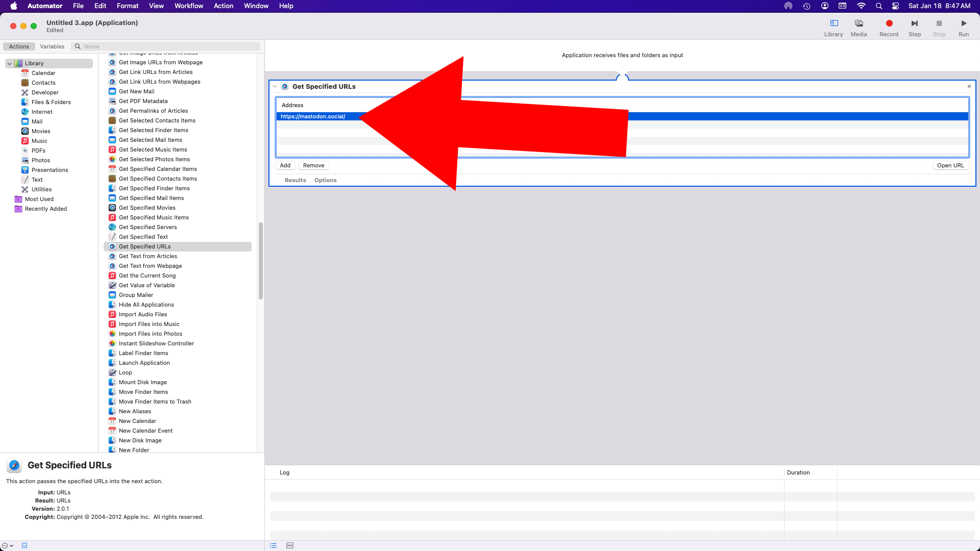Screen dimensions: 980x551
Task: Select the Files & Folders category
Action: 51,102
